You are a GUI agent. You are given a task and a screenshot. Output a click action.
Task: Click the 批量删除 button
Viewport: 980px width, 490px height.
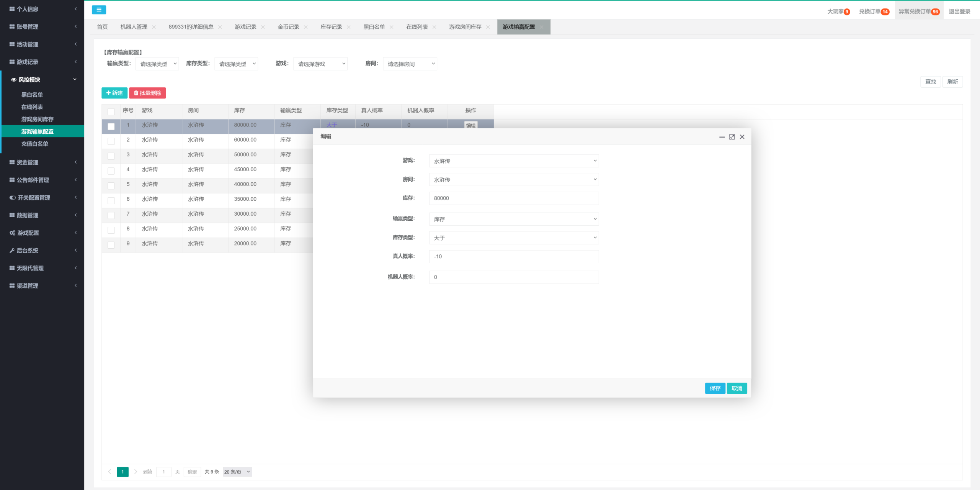click(x=147, y=93)
